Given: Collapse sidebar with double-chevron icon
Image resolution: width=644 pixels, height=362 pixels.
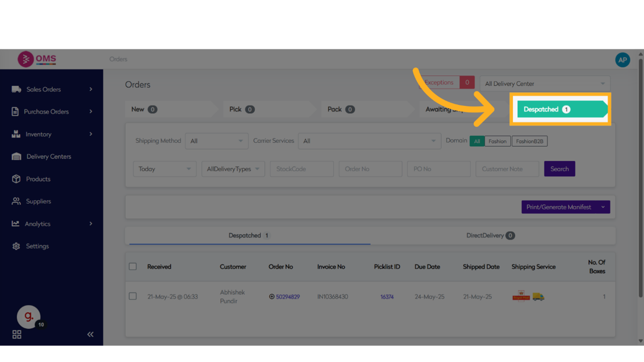Looking at the screenshot, I should (90, 334).
